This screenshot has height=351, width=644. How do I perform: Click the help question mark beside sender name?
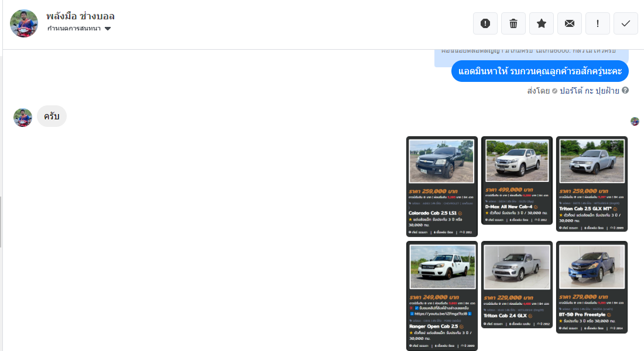(x=625, y=90)
